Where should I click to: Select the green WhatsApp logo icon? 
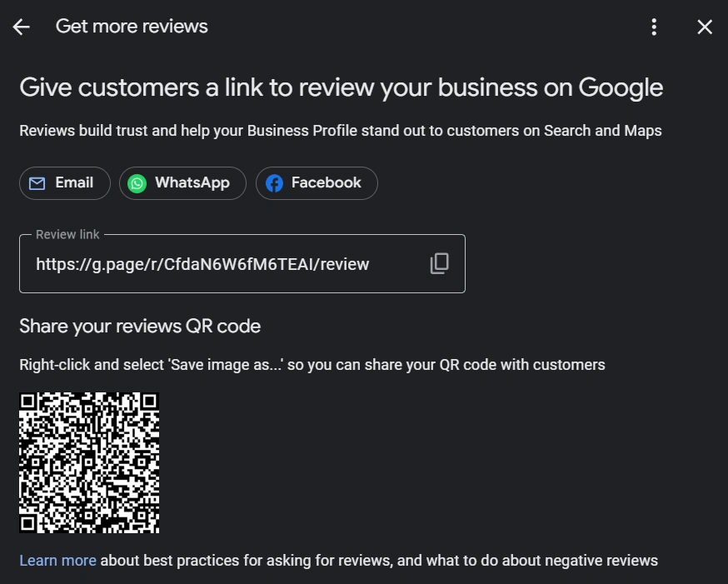pos(137,182)
